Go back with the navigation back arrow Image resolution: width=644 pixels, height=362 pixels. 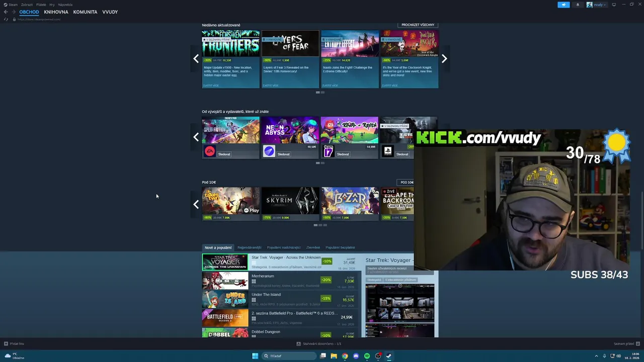point(6,12)
